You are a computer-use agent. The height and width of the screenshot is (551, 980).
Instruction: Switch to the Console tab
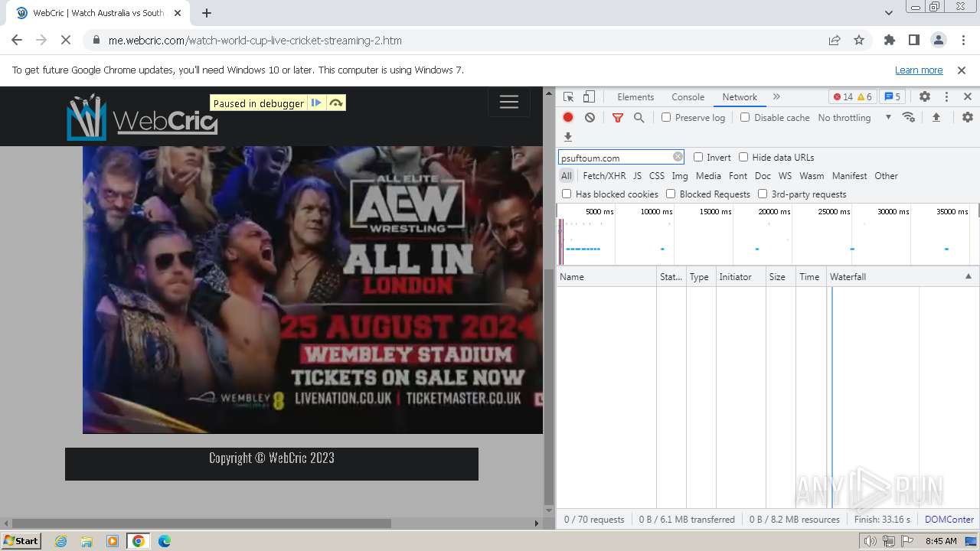[688, 97]
